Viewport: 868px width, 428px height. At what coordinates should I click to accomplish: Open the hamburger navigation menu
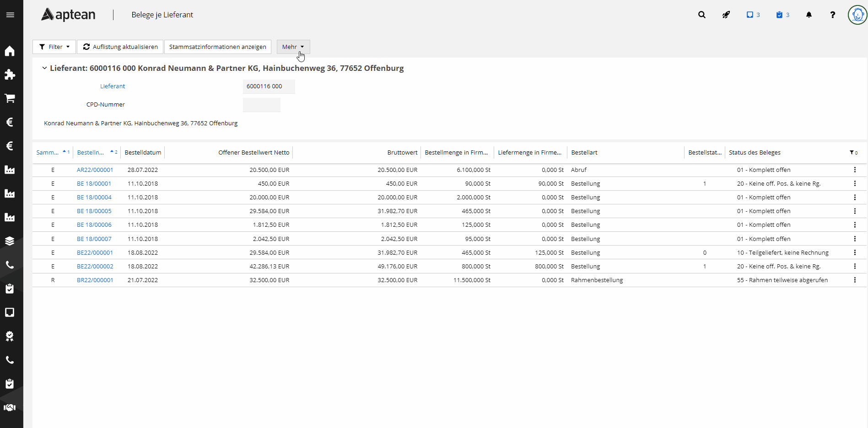coord(10,15)
